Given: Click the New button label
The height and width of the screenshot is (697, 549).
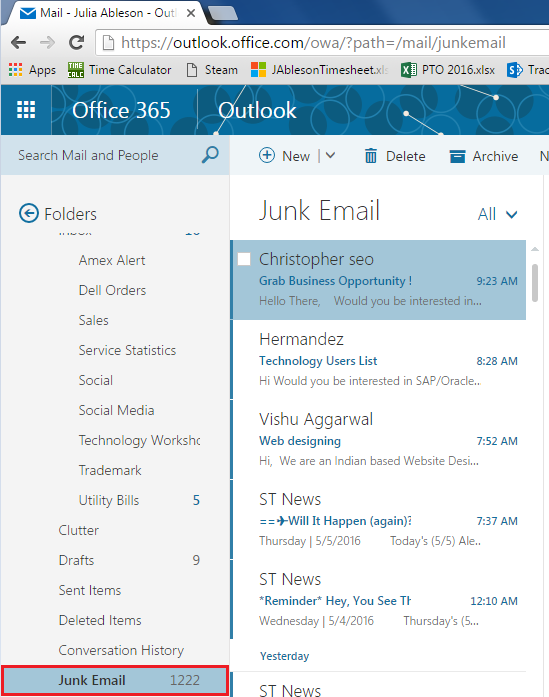Looking at the screenshot, I should point(296,156).
